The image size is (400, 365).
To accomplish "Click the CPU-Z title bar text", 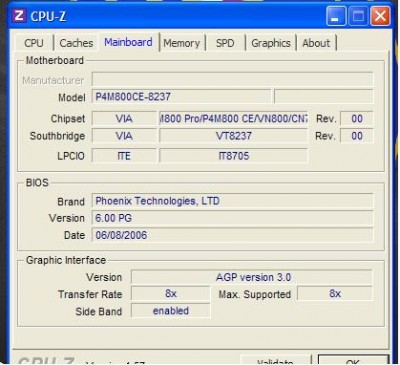I will (48, 16).
